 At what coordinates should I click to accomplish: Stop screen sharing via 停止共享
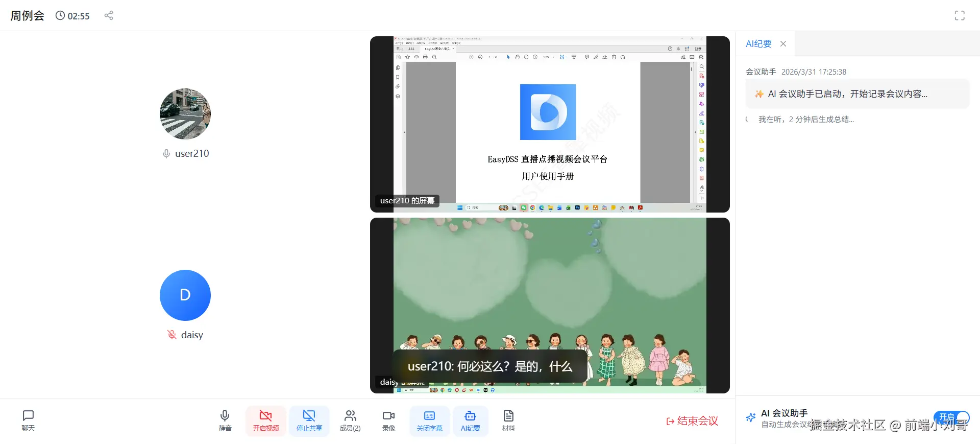click(309, 421)
